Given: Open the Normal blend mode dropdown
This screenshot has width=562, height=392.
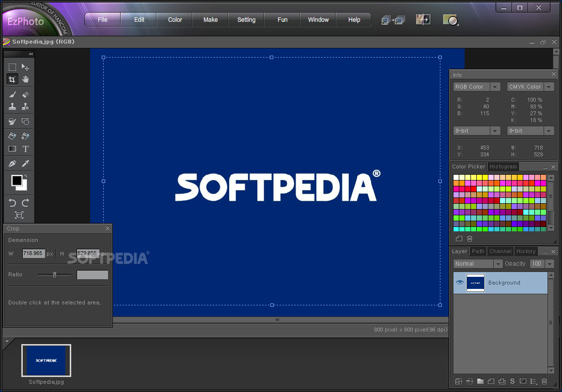Looking at the screenshot, I should pos(498,264).
